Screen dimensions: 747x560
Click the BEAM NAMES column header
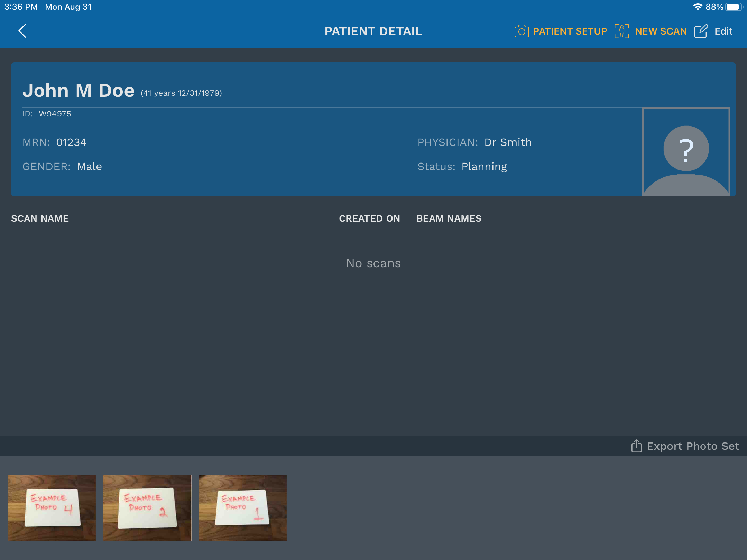(x=449, y=218)
